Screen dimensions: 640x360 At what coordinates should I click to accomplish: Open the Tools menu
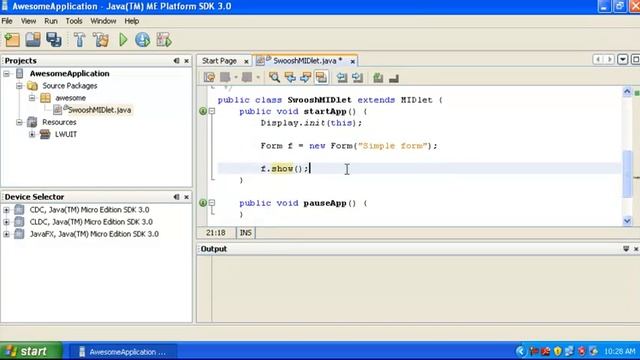[74, 21]
